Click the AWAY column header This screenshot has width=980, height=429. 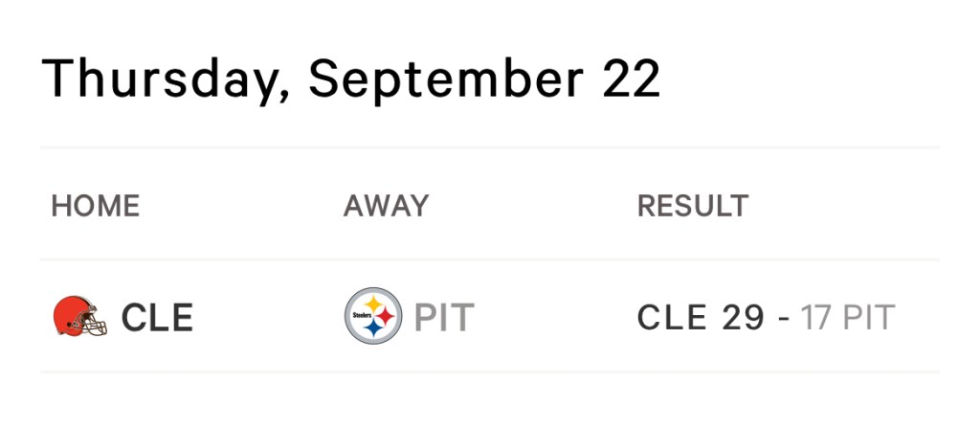pyautogui.click(x=386, y=206)
